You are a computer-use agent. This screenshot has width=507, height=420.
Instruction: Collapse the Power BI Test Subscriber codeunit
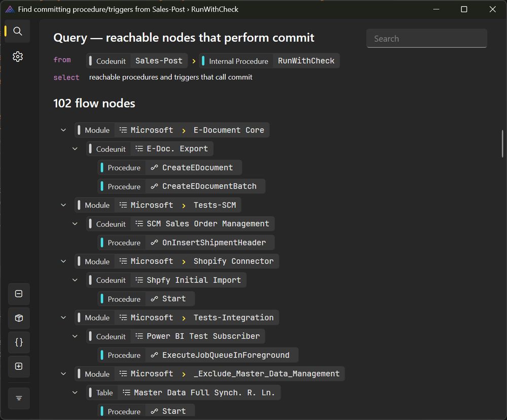coord(75,336)
